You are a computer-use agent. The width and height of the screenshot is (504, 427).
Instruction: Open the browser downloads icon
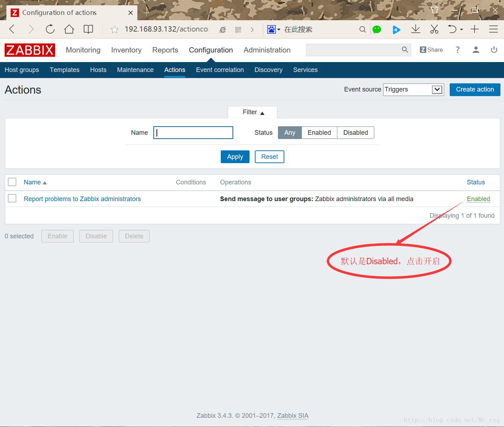415,29
